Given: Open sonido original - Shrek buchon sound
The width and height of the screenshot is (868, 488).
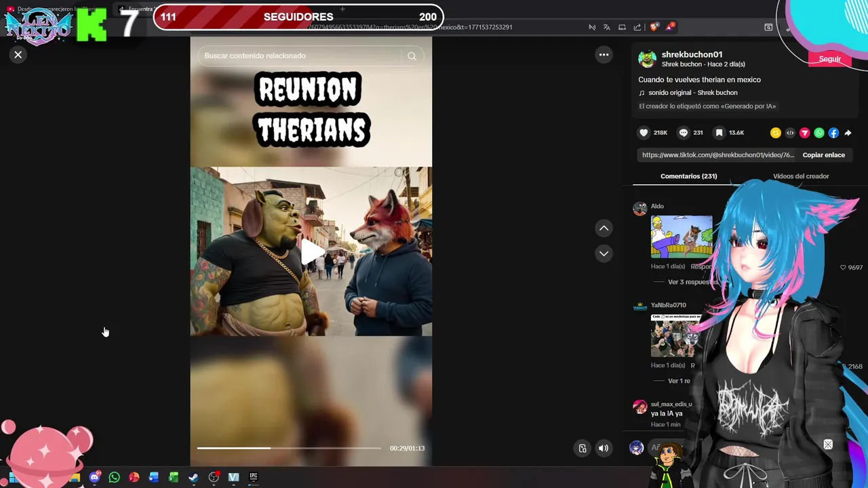Looking at the screenshot, I should (x=692, y=93).
